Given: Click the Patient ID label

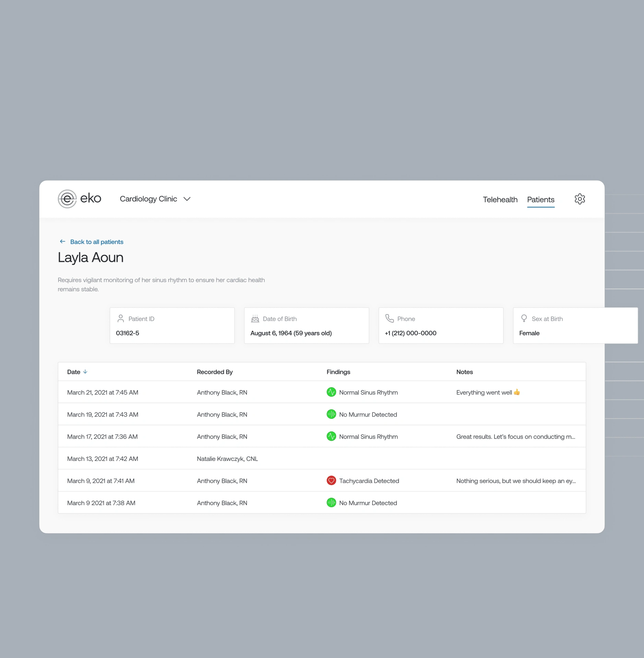Looking at the screenshot, I should pyautogui.click(x=141, y=319).
